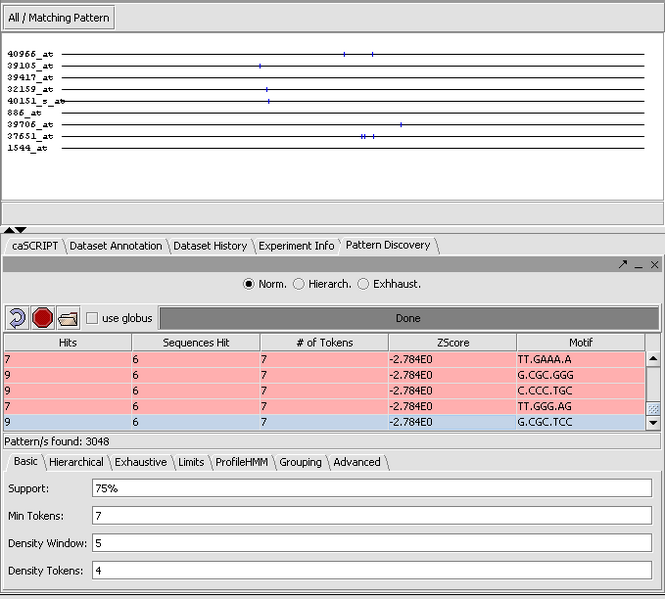Viewport: 665px width, 599px height.
Task: Click the 37651_at sequence label
Action: pos(30,136)
